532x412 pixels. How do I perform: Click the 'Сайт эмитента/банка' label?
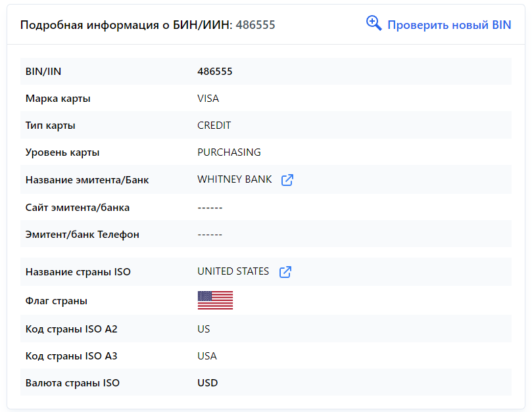(x=78, y=208)
